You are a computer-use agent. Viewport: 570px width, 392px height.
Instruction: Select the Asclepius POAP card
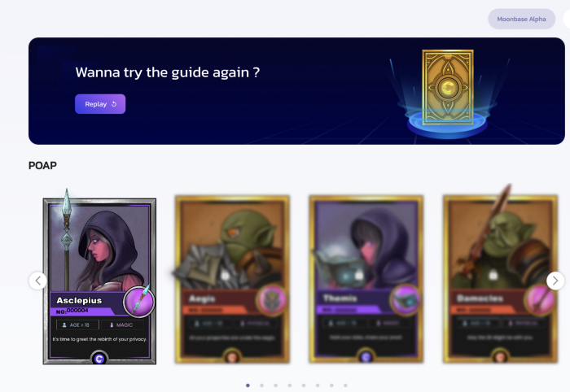[x=99, y=281]
